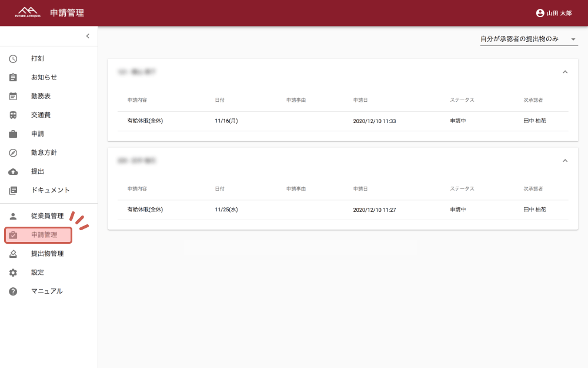Click the briefcase icon beside 申請

tap(13, 134)
